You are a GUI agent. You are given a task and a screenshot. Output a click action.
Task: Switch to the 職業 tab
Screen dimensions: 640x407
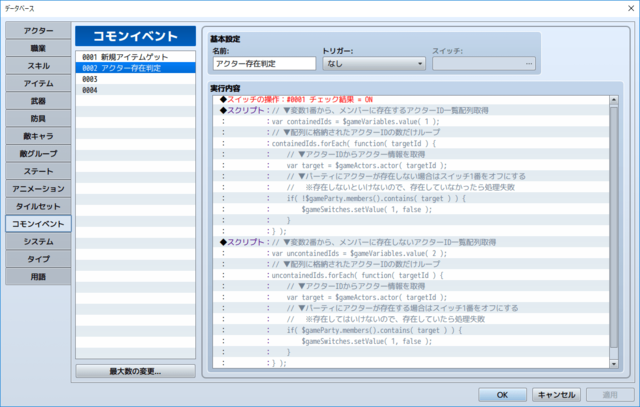tap(38, 48)
